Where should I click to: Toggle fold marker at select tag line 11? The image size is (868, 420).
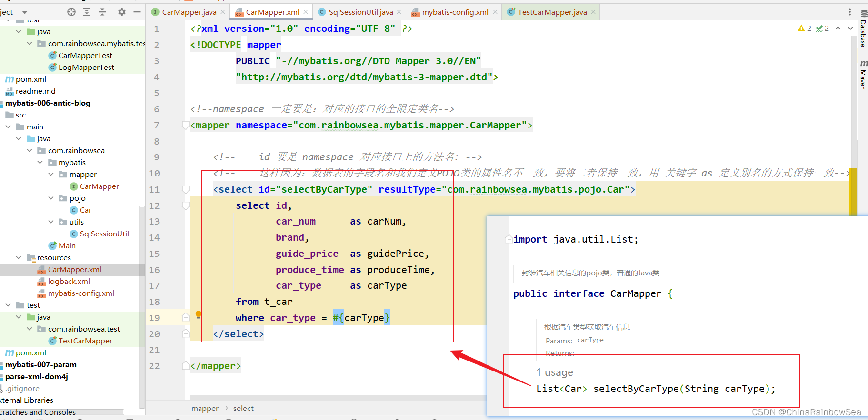click(186, 190)
